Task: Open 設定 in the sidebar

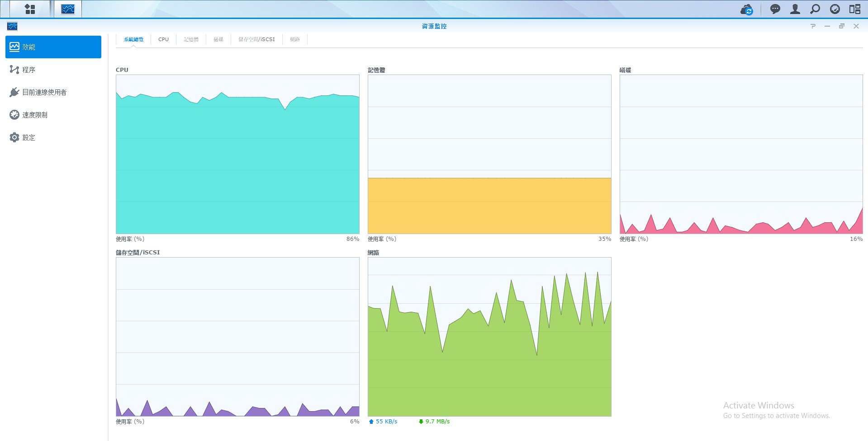Action: click(29, 137)
